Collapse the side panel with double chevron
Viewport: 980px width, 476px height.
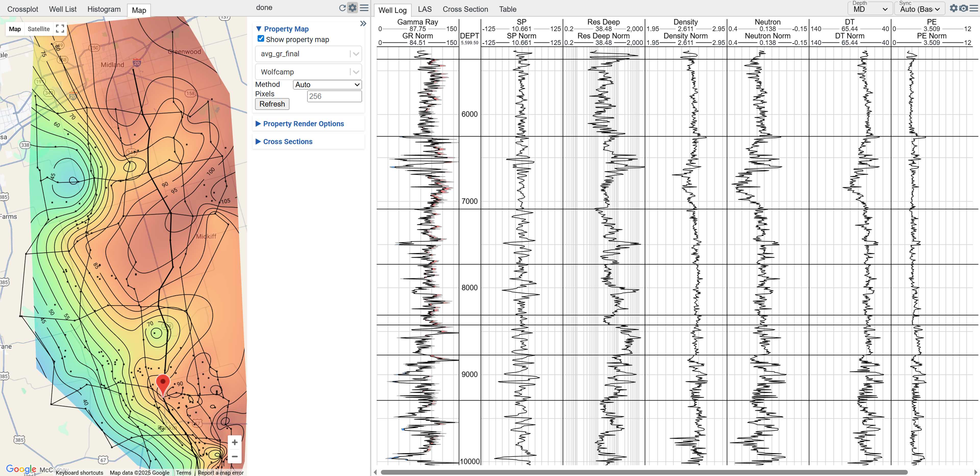point(363,23)
